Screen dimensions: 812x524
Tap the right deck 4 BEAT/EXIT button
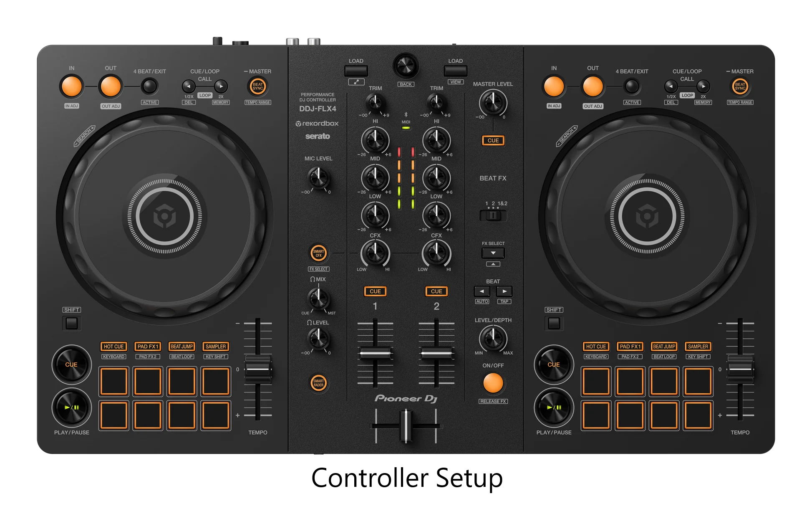(632, 86)
